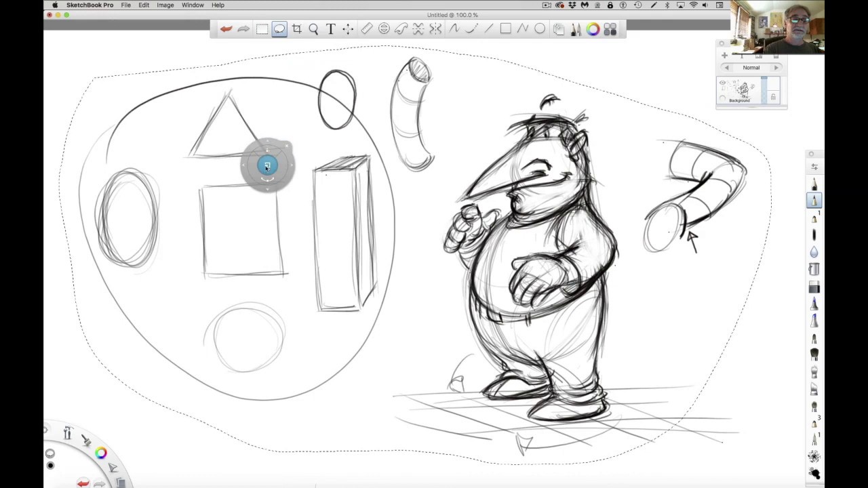Image resolution: width=868 pixels, height=488 pixels.
Task: Click the selection puck on the canvas
Action: click(267, 166)
